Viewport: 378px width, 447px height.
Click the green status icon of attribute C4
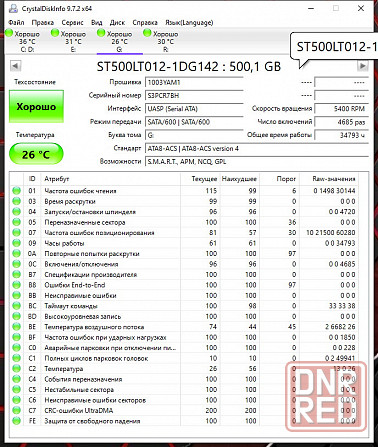click(x=16, y=379)
